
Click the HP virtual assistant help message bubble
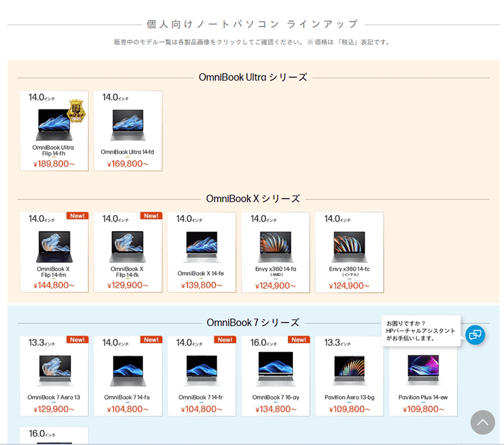[421, 330]
